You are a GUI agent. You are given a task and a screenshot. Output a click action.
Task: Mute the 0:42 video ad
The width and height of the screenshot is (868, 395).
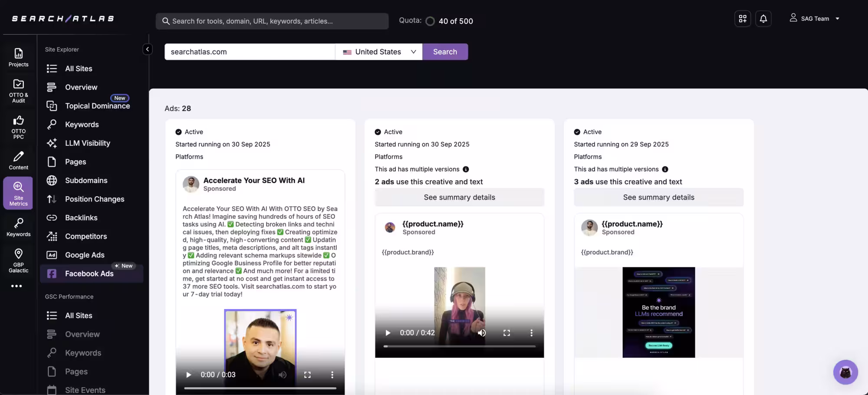[482, 333]
